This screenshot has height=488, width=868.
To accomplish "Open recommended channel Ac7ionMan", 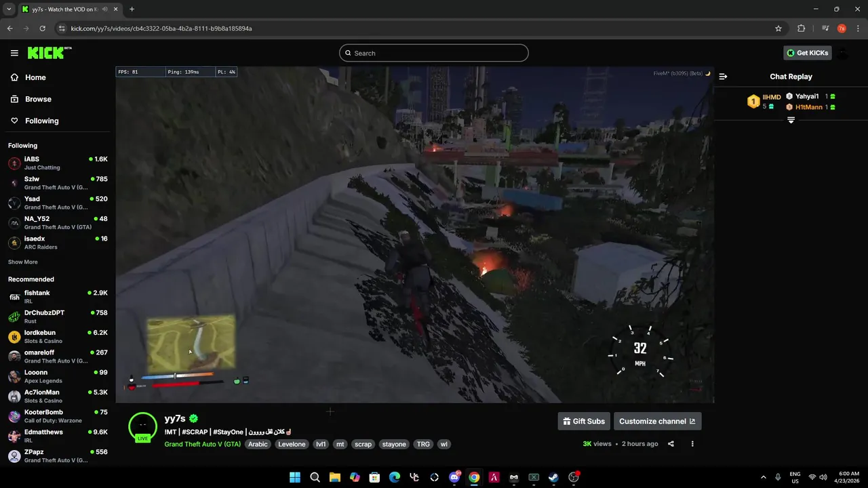I will (x=58, y=396).
